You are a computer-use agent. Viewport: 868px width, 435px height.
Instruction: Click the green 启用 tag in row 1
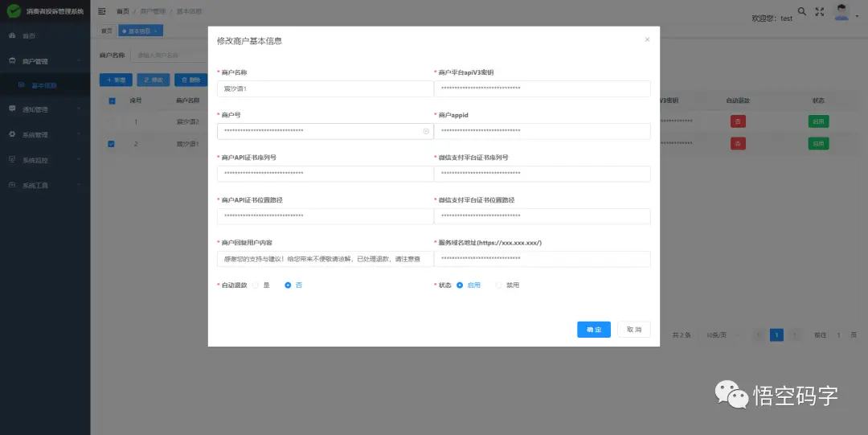(x=818, y=121)
